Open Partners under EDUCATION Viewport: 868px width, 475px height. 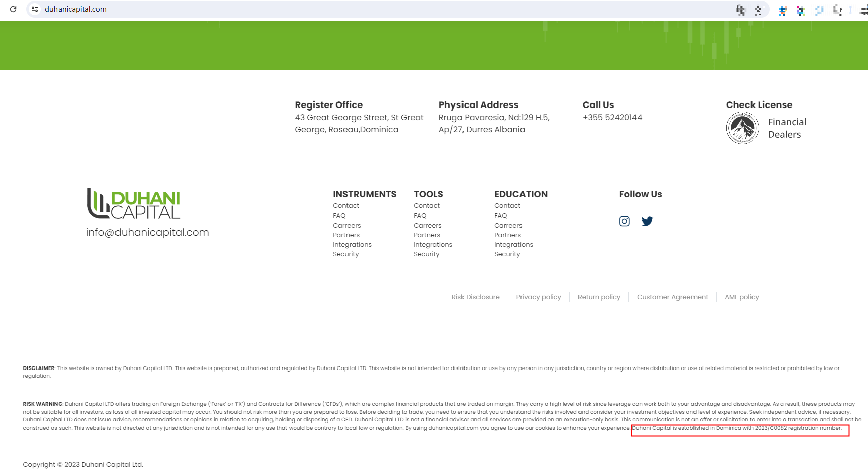508,235
